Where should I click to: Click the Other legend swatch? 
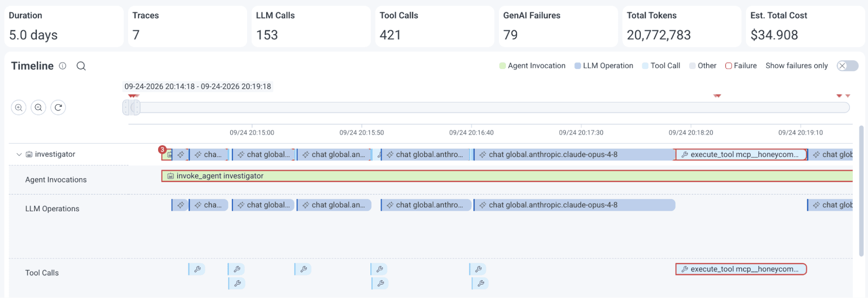point(692,66)
